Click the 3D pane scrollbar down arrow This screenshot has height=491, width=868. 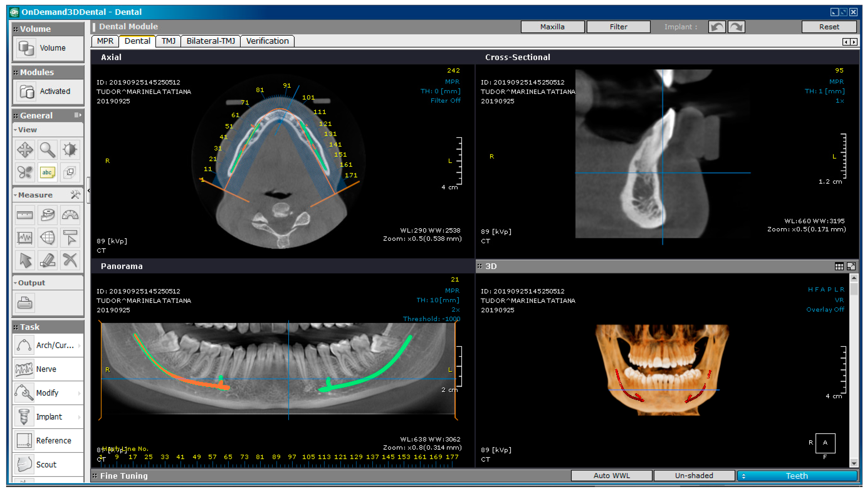coord(854,463)
